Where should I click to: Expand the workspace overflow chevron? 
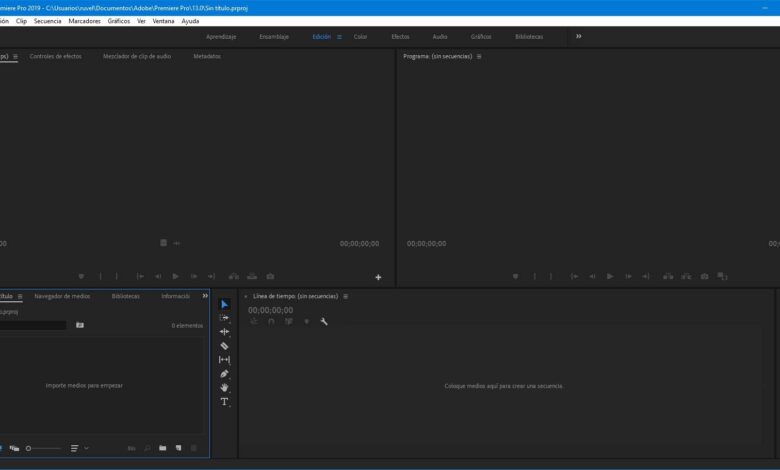578,36
